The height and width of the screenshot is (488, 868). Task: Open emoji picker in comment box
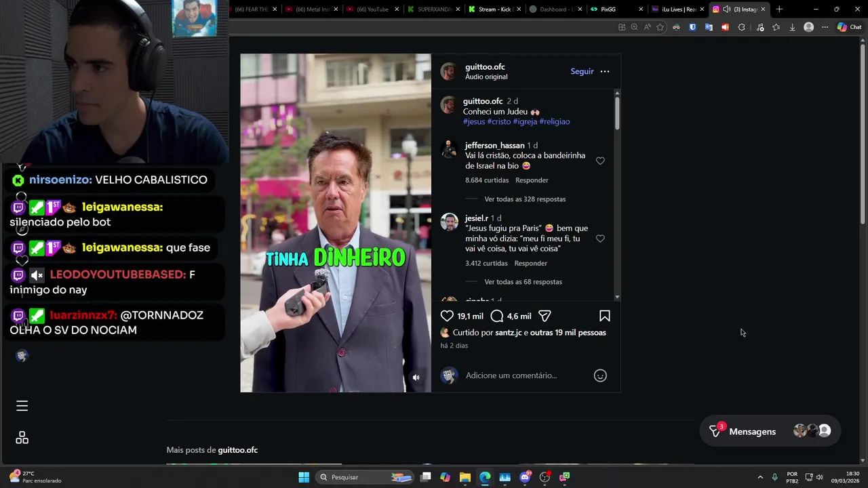point(600,375)
